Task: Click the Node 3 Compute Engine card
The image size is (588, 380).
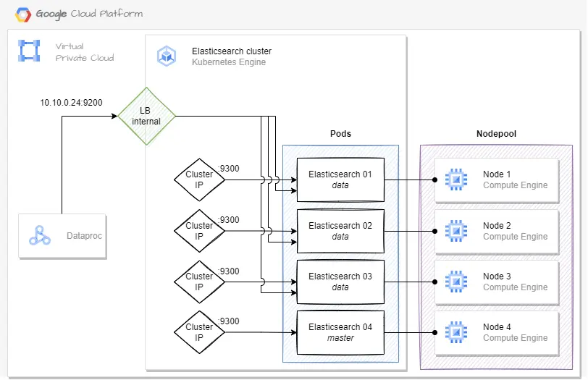Action: coord(497,282)
